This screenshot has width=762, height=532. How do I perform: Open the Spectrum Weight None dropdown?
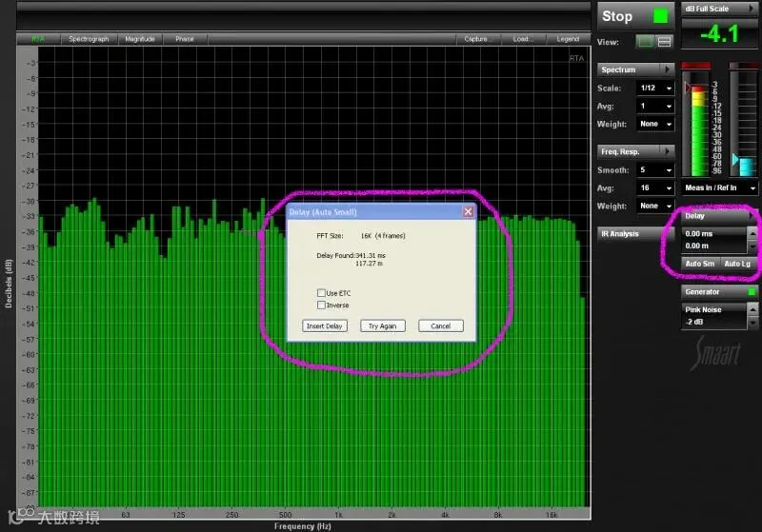[x=654, y=124]
